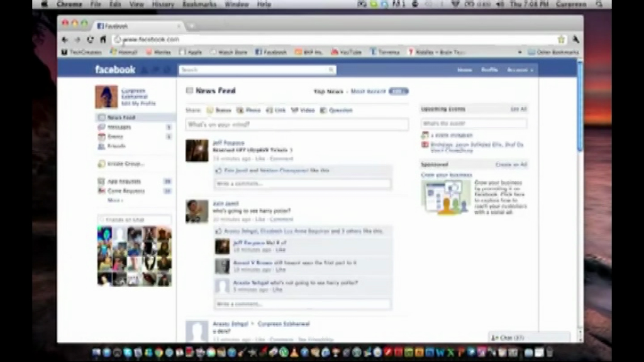644x362 pixels.
Task: Select the Video share option icon
Action: (294, 110)
